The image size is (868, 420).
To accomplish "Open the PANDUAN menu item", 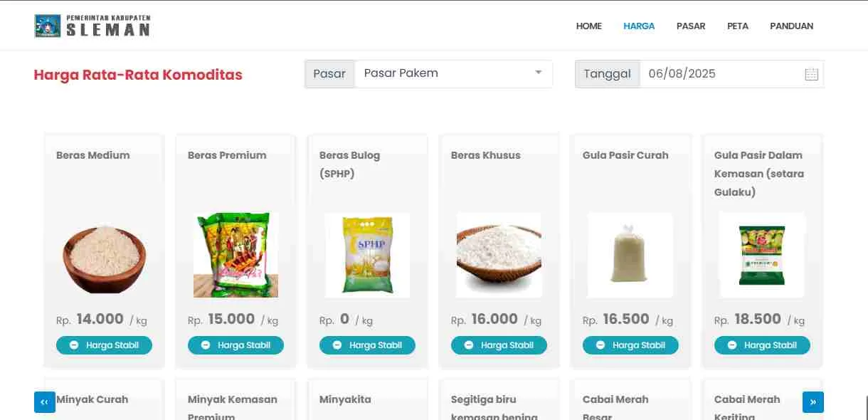I will pyautogui.click(x=791, y=26).
